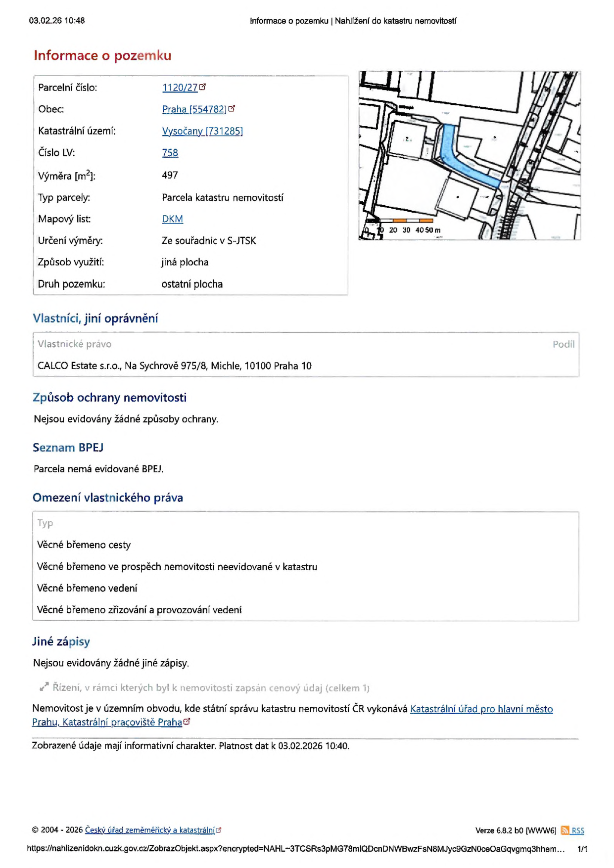Open the RSS link
This screenshot has height=868, width=614.
(578, 831)
